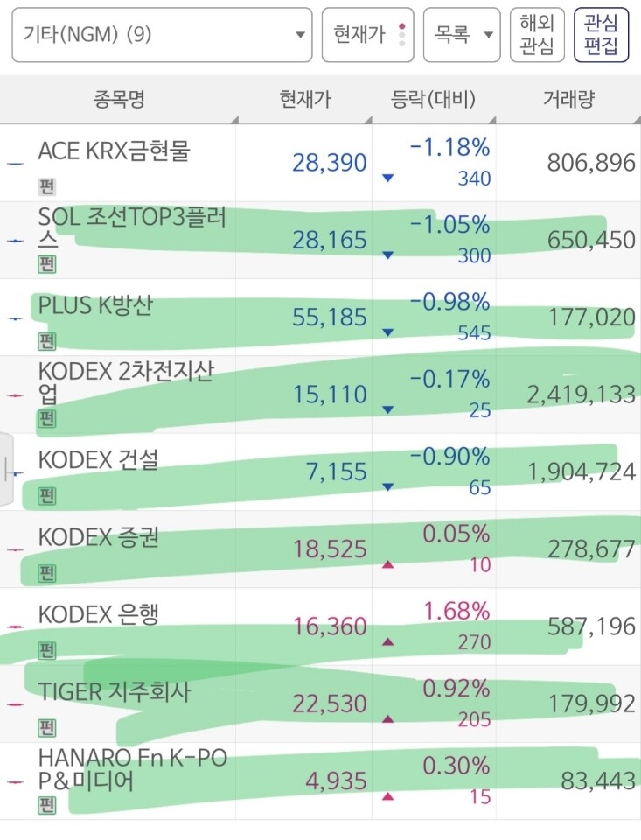Click the up arrow icon for TIGER 지주회사

pos(387,719)
